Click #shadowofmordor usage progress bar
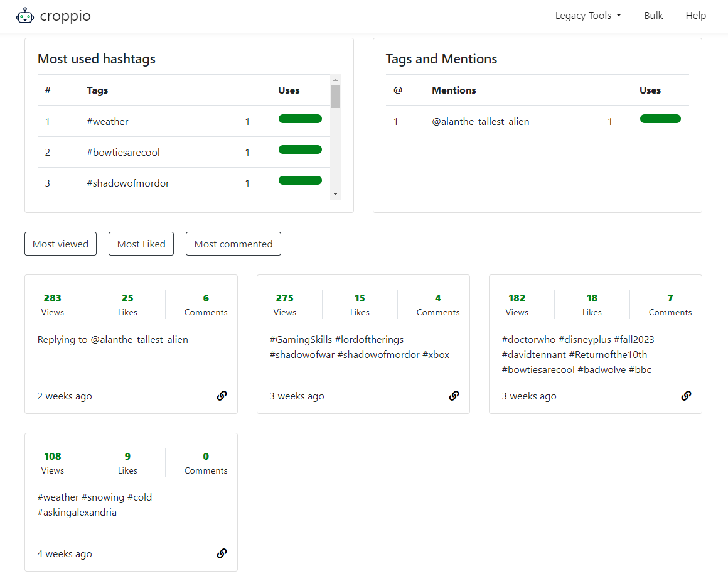 pos(300,180)
